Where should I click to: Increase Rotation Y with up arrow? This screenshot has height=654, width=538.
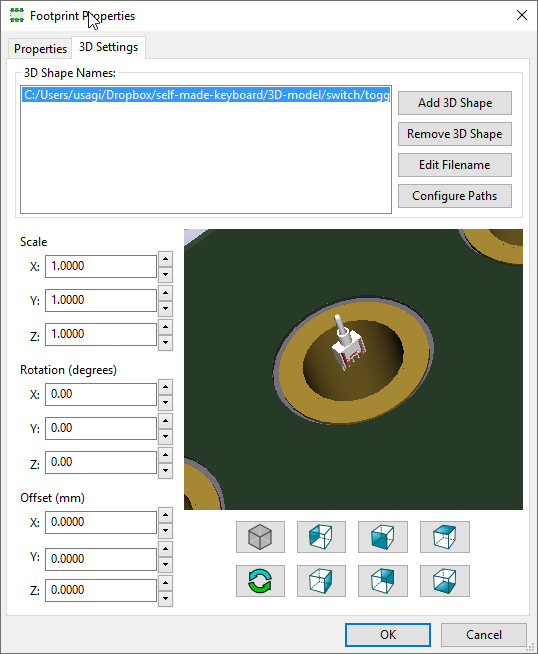click(166, 421)
